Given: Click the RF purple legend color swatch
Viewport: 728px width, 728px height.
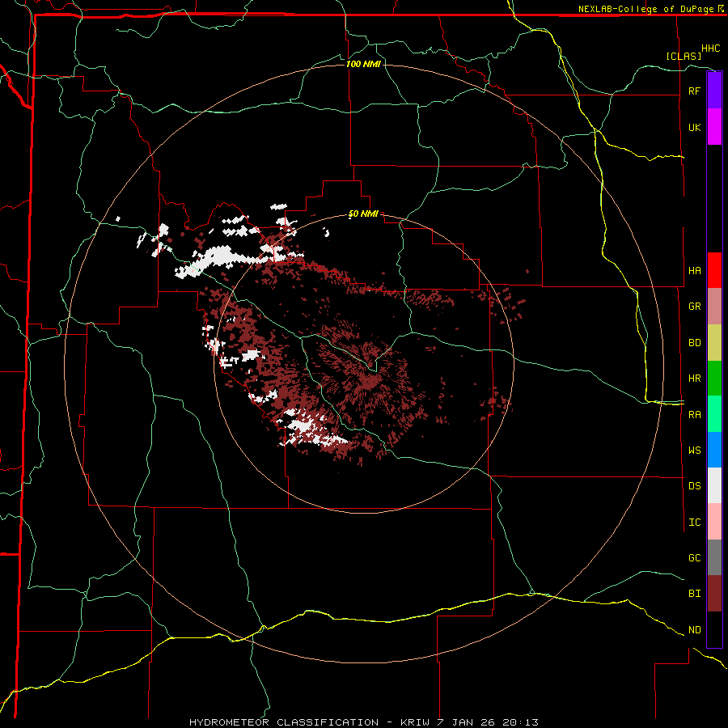Looking at the screenshot, I should (714, 91).
